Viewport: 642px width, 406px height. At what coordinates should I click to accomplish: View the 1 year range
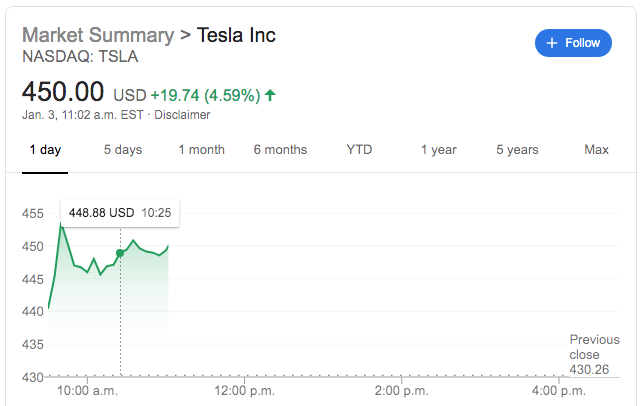(438, 150)
